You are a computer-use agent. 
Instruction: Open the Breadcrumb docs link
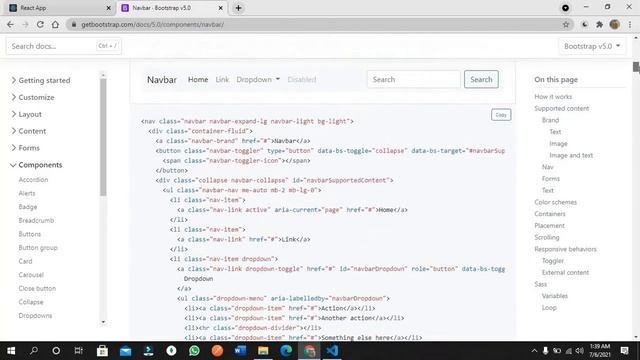tap(36, 220)
